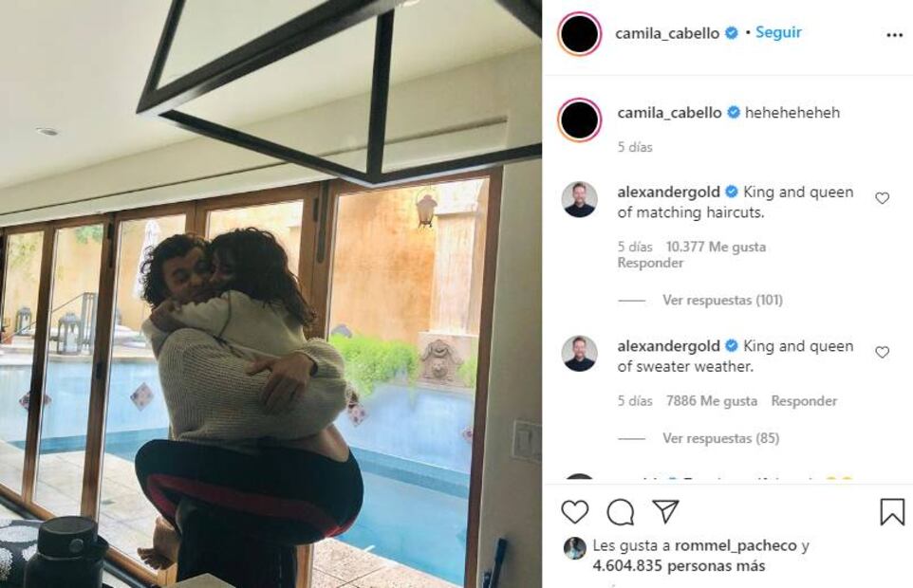Open rommel_pacheco profile link

point(736,545)
